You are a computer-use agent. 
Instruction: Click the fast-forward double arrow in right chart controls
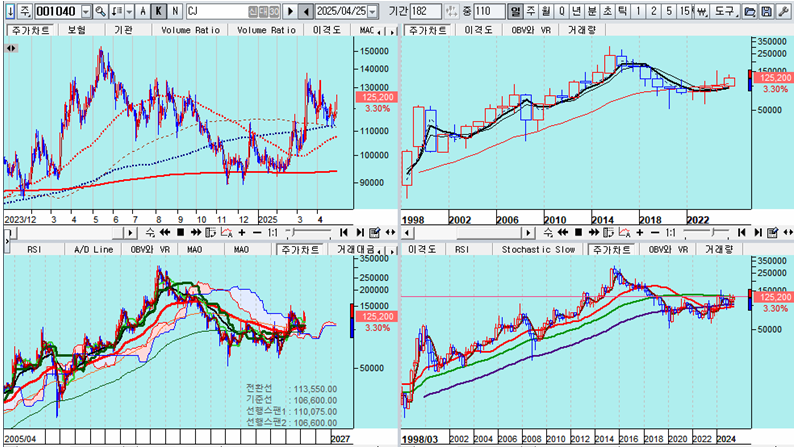click(594, 233)
